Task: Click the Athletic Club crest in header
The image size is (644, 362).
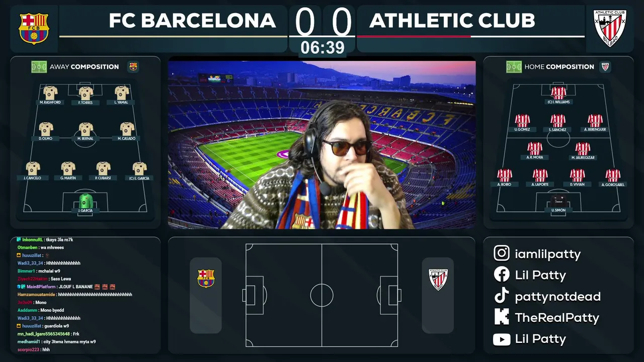Action: pyautogui.click(x=610, y=28)
